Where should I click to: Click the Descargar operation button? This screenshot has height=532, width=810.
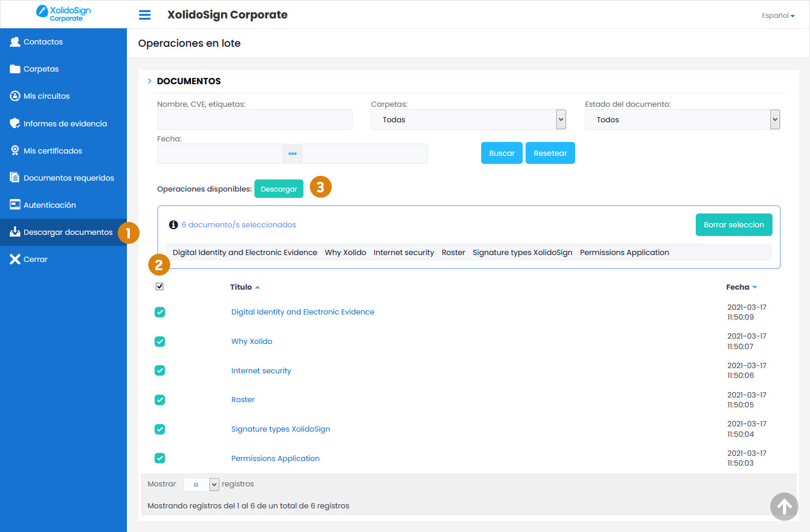point(279,189)
